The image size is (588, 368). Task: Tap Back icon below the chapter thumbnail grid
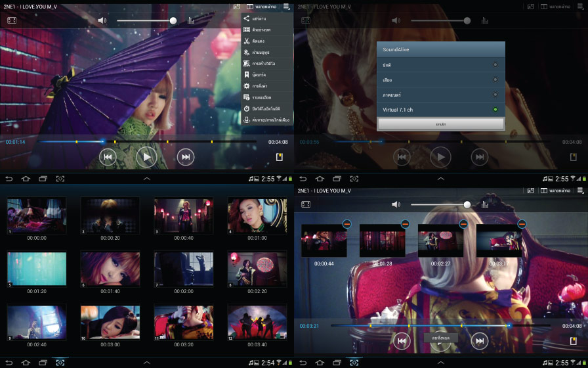[9, 363]
